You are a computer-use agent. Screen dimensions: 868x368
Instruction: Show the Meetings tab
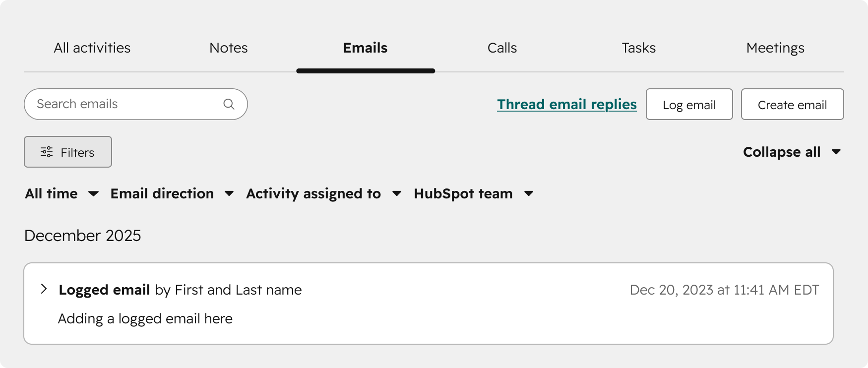[775, 48]
